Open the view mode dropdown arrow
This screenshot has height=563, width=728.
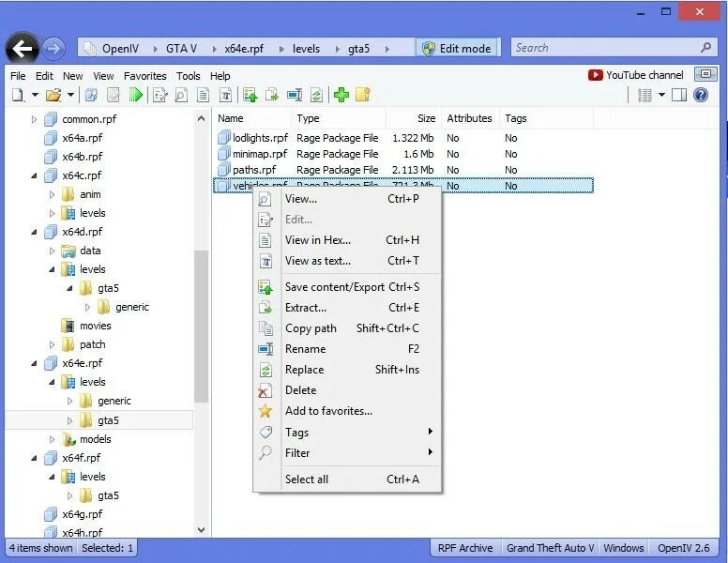tap(661, 95)
